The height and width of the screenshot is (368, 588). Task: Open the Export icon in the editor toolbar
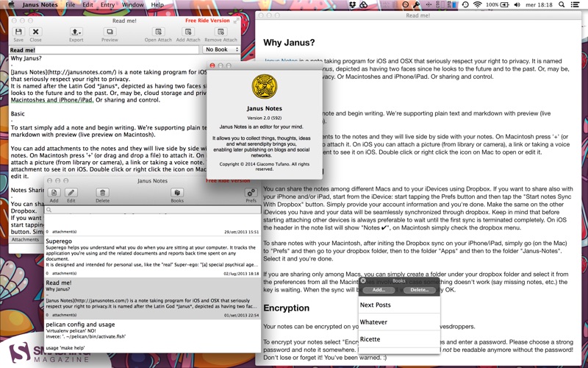(x=76, y=32)
